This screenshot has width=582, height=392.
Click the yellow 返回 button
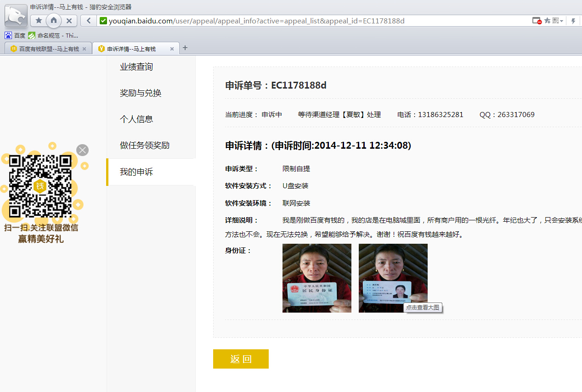(x=241, y=359)
